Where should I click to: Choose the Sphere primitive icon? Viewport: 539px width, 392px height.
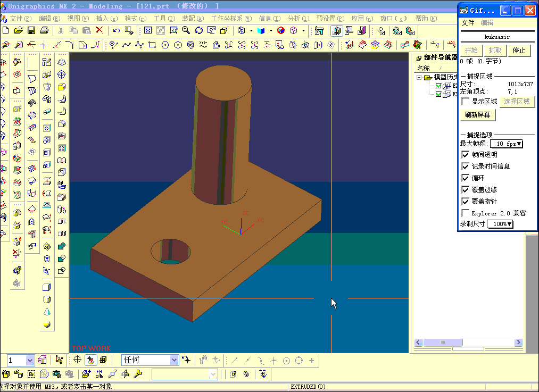(47, 324)
